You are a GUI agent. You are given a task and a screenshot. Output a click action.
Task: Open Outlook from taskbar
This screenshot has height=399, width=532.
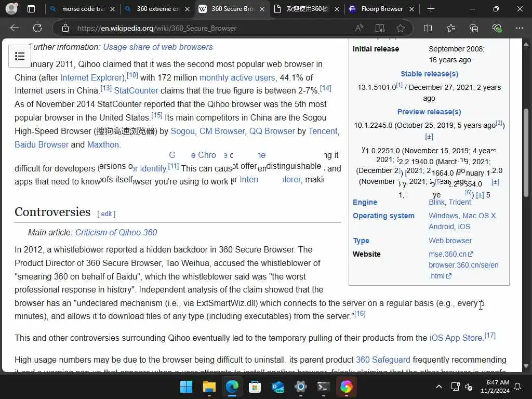click(x=277, y=387)
